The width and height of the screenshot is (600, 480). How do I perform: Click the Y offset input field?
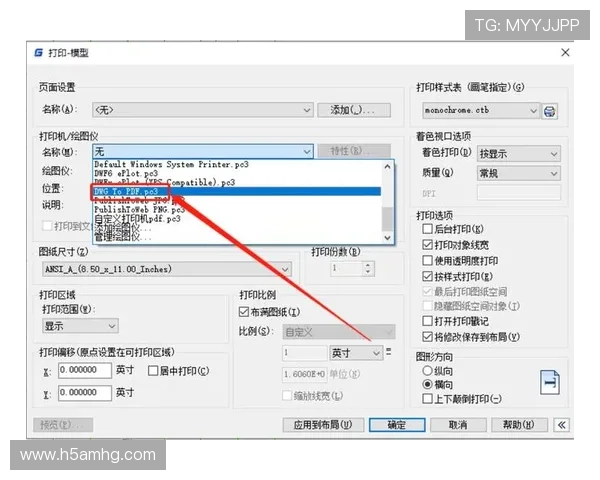[x=85, y=393]
